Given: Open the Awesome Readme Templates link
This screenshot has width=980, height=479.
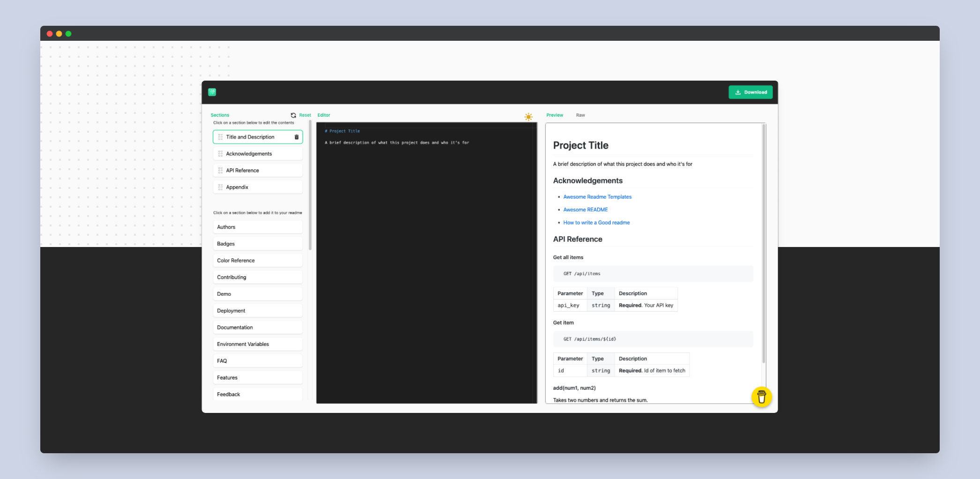Looking at the screenshot, I should (597, 197).
